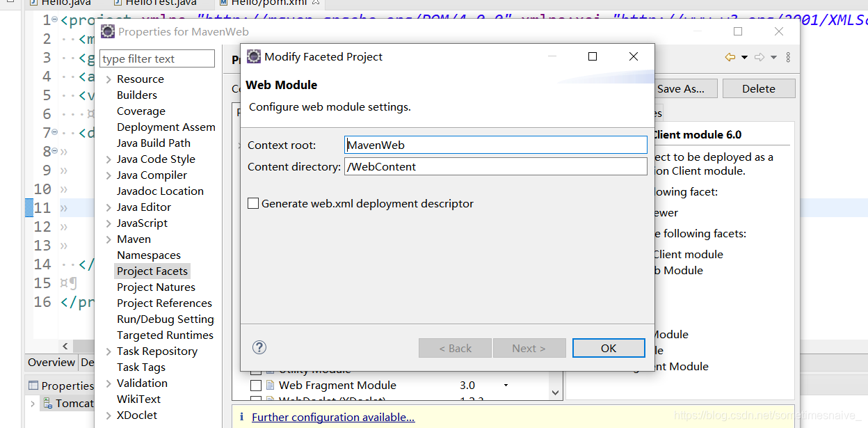The image size is (868, 428).
Task: Collapse the fold marker on editor line 7
Action: point(55,133)
